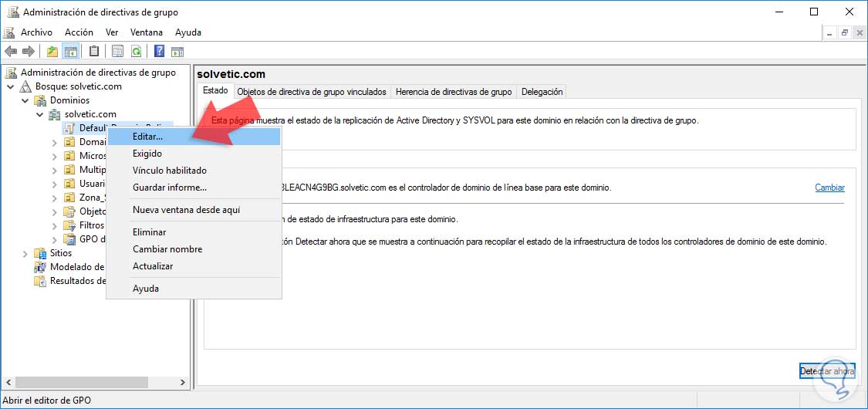Screen dimensions: 868x409
Task: Click the root Administración de directivas icon
Action: pos(12,73)
